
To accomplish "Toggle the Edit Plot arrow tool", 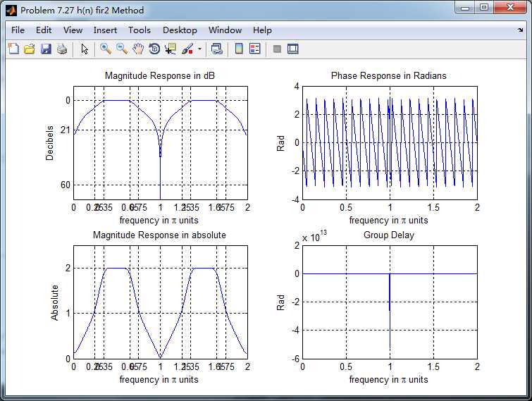I will tap(85, 49).
